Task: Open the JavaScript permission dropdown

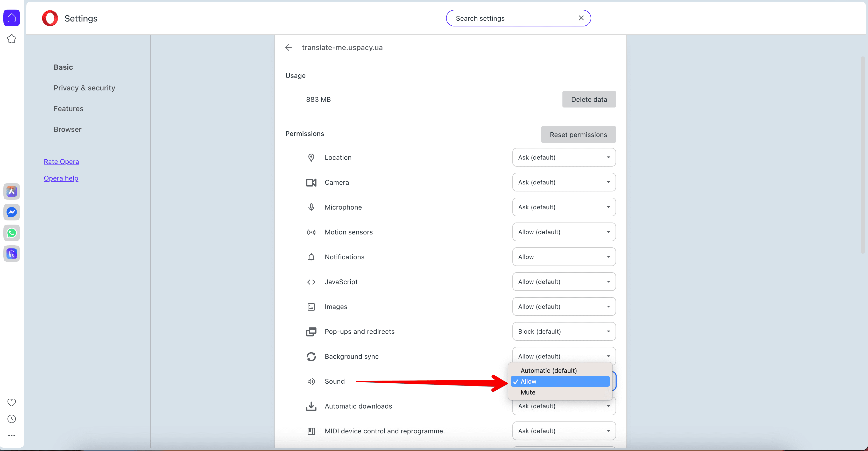Action: coord(564,282)
